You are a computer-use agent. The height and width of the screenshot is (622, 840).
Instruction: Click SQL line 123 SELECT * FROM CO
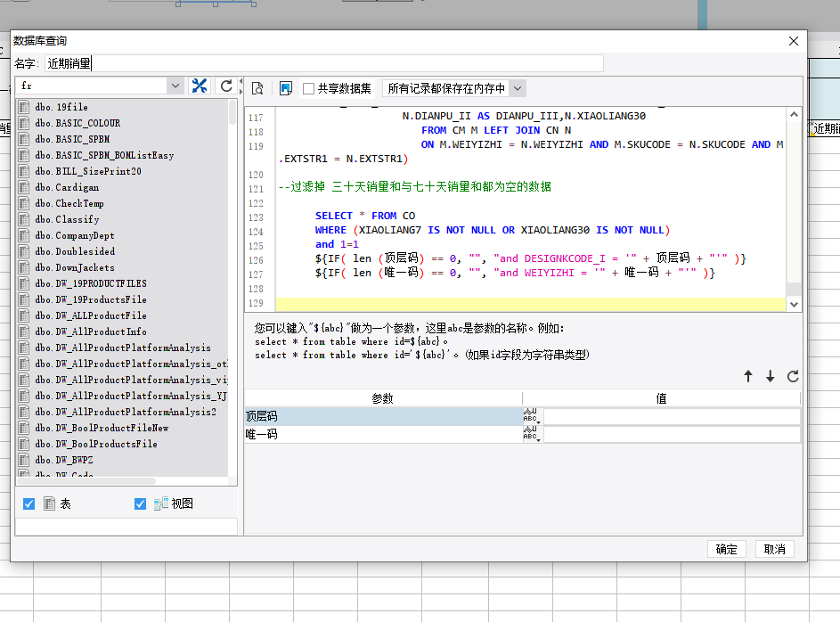click(365, 216)
